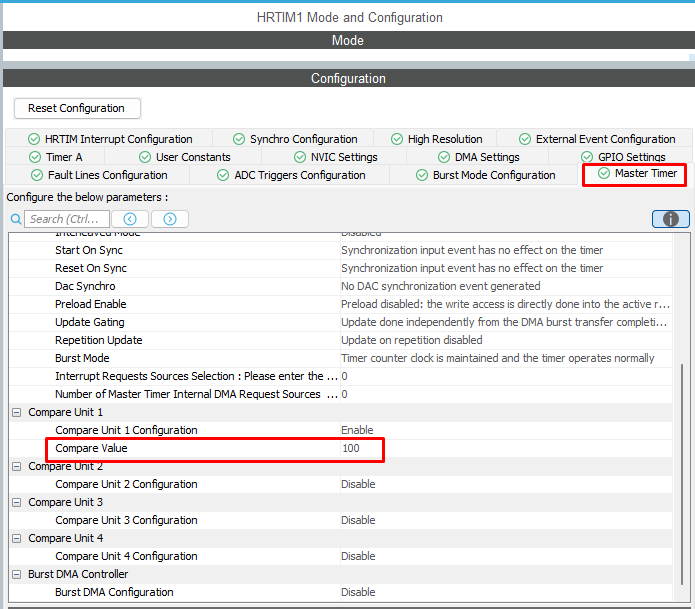
Task: Open the parameter info button
Action: click(671, 219)
